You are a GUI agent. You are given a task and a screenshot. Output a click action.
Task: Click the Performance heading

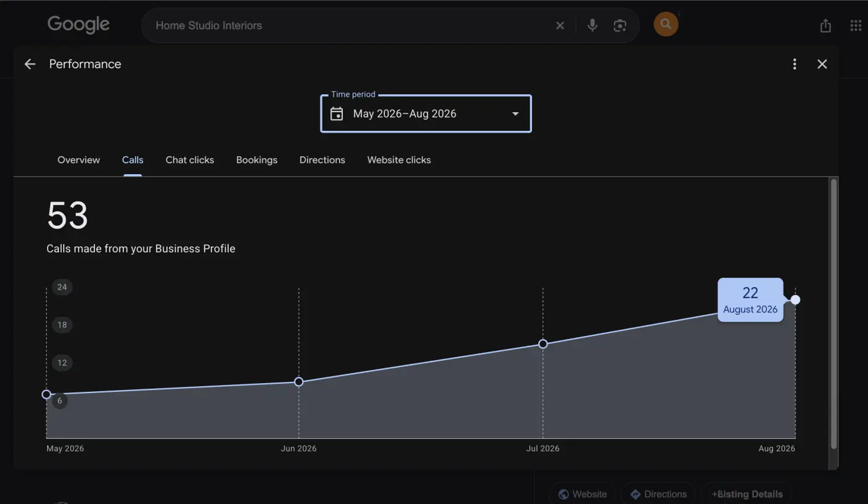tap(85, 64)
